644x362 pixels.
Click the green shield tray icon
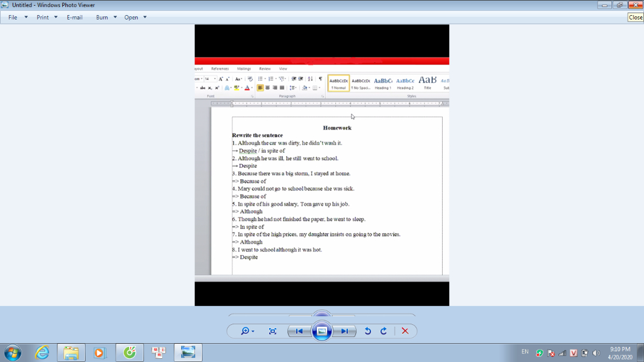[x=540, y=353]
